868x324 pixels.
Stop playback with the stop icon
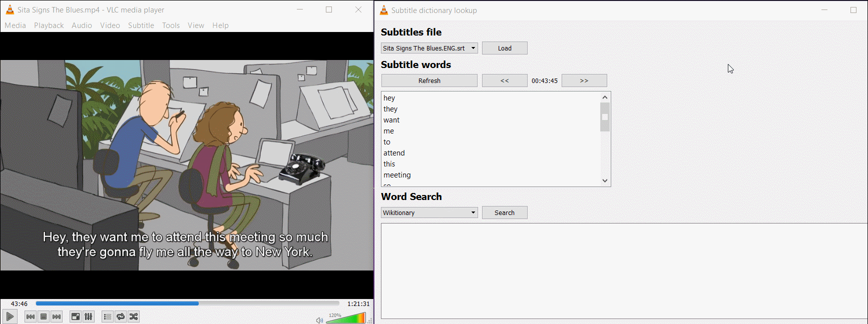[44, 316]
